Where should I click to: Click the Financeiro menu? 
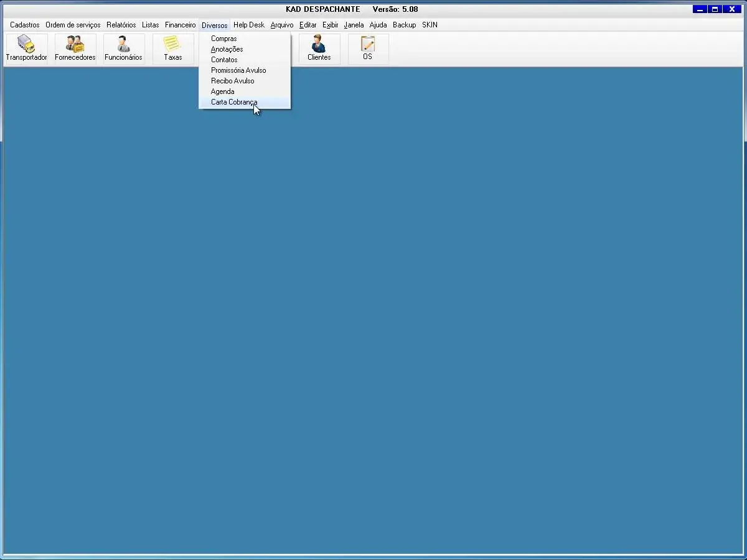[180, 25]
